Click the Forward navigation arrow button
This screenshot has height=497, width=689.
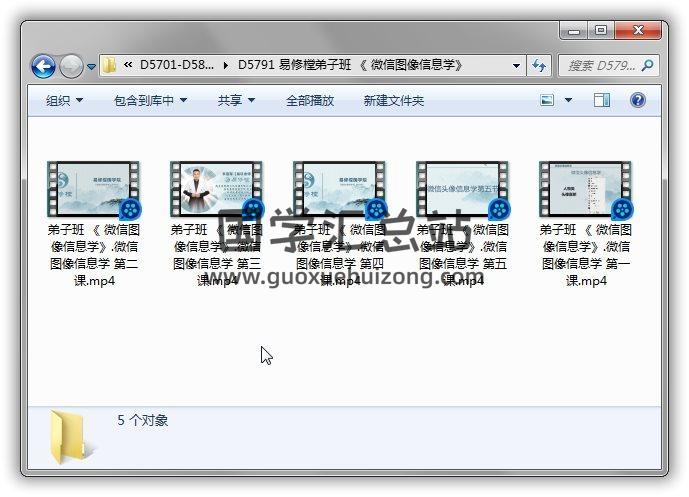(x=71, y=66)
